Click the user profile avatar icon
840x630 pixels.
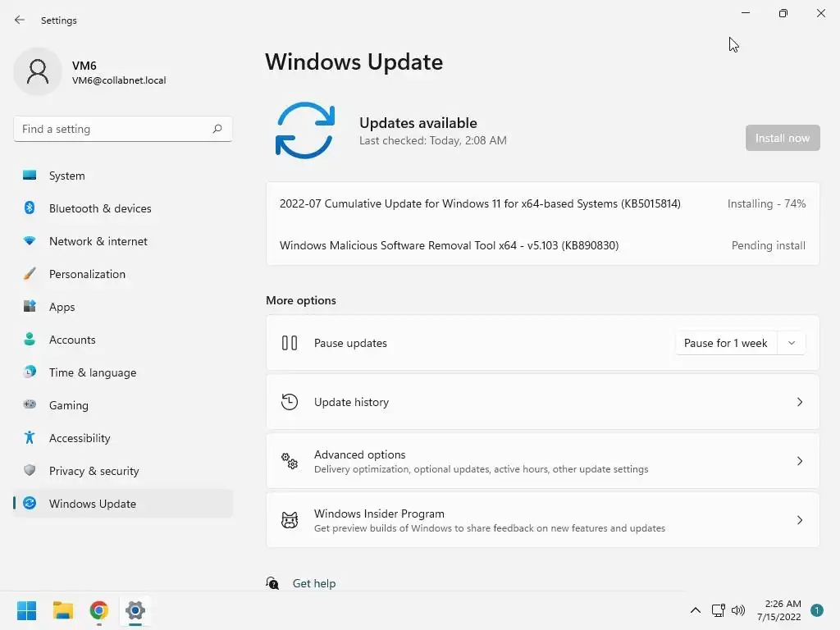pyautogui.click(x=38, y=71)
